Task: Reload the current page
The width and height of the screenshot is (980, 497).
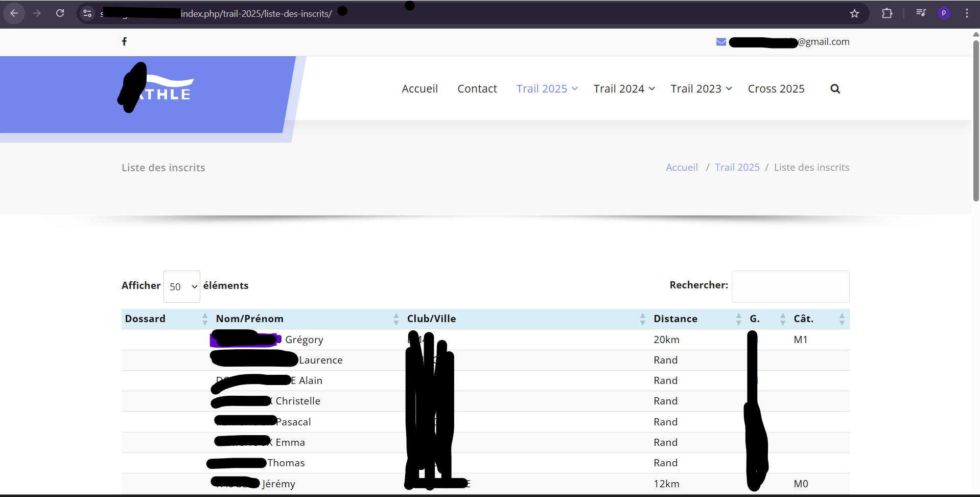Action: (x=60, y=13)
